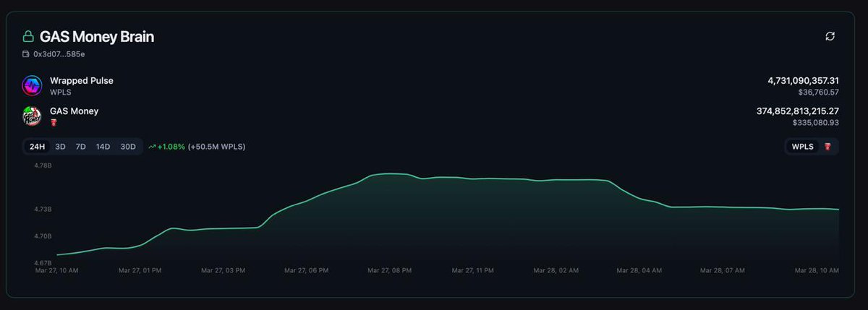Switch to the 3D time range
This screenshot has width=868, height=310.
(61, 147)
